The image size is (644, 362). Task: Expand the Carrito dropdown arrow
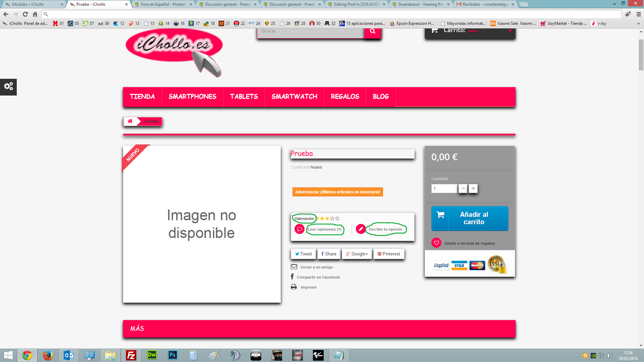pos(510,31)
